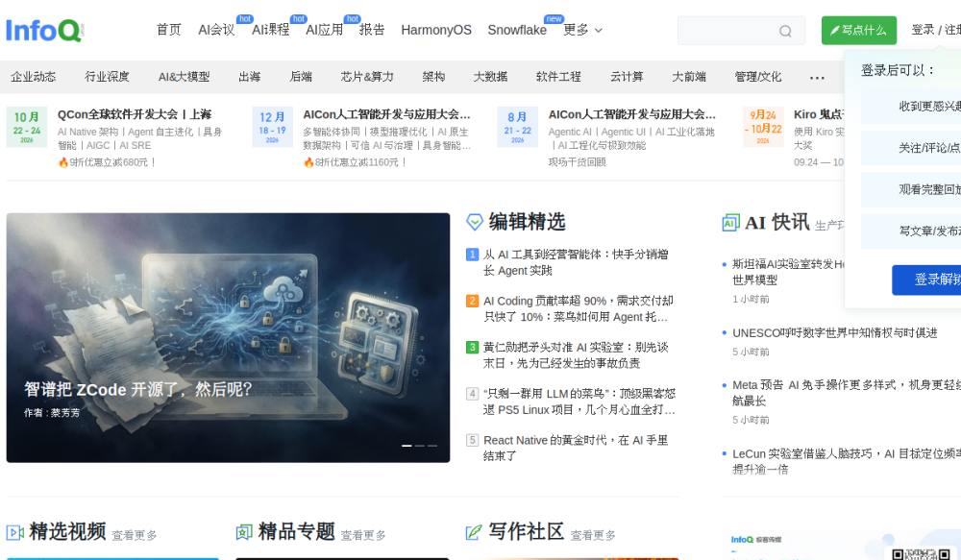Select the 芯片&算力 category tab
This screenshot has height=560, width=961.
pyautogui.click(x=367, y=77)
